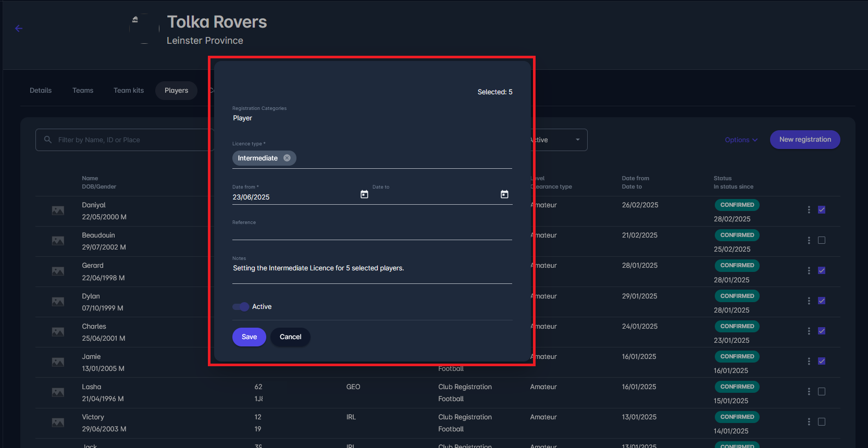868x448 pixels.
Task: Click the search magnifier icon
Action: tap(48, 140)
